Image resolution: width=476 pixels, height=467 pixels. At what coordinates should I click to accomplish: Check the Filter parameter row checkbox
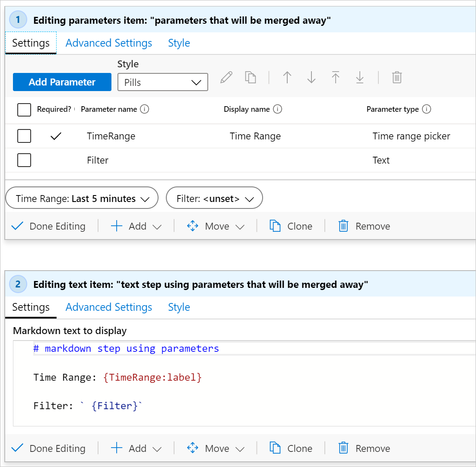tap(24, 161)
